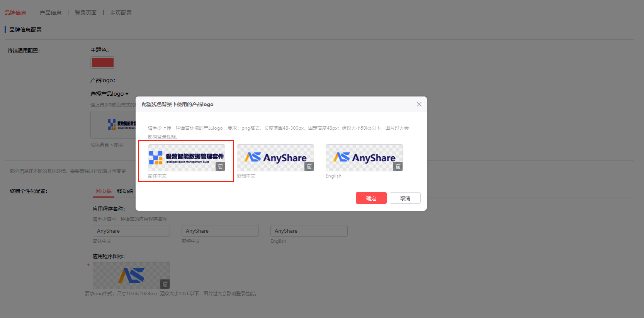Select the Simplified Chinese logo thumbnail in dialog
Image resolution: width=644 pixels, height=318 pixels.
(x=187, y=158)
